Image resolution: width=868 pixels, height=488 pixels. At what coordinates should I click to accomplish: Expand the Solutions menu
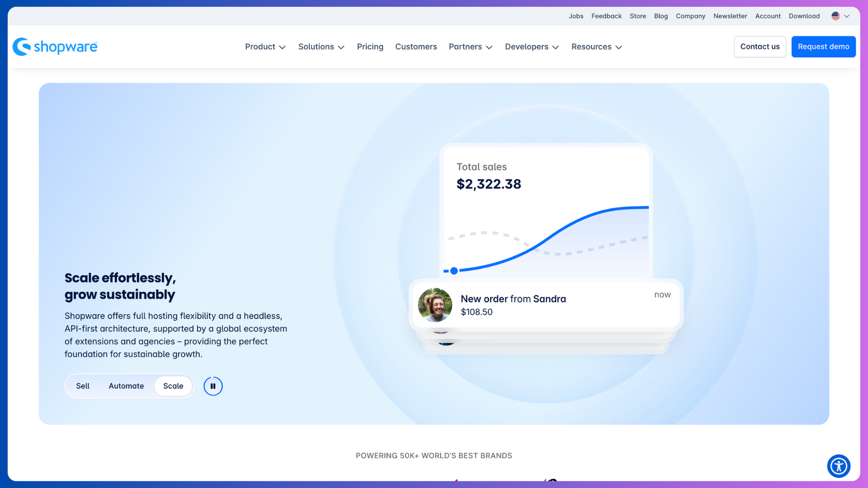pos(321,47)
